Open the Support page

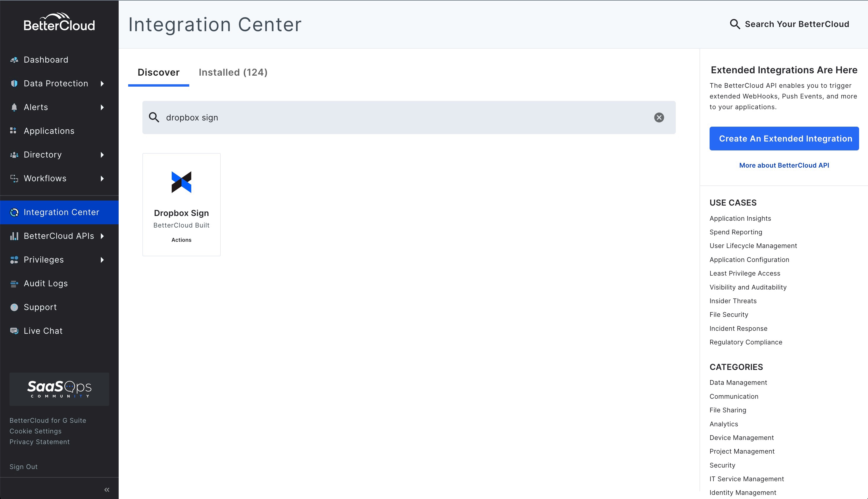click(40, 307)
